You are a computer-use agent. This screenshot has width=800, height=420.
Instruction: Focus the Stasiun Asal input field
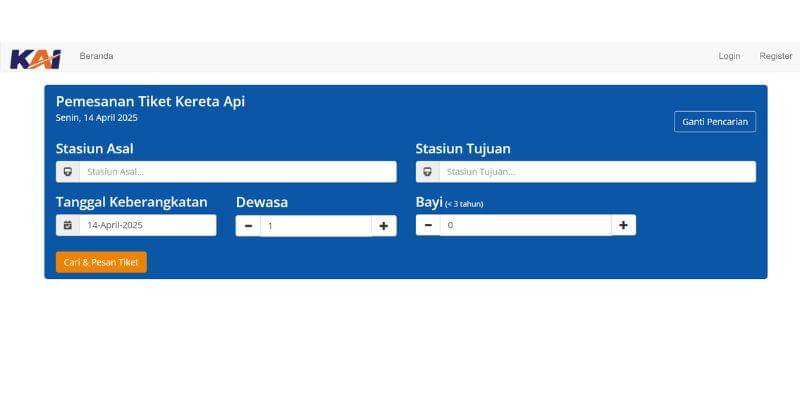coord(237,172)
